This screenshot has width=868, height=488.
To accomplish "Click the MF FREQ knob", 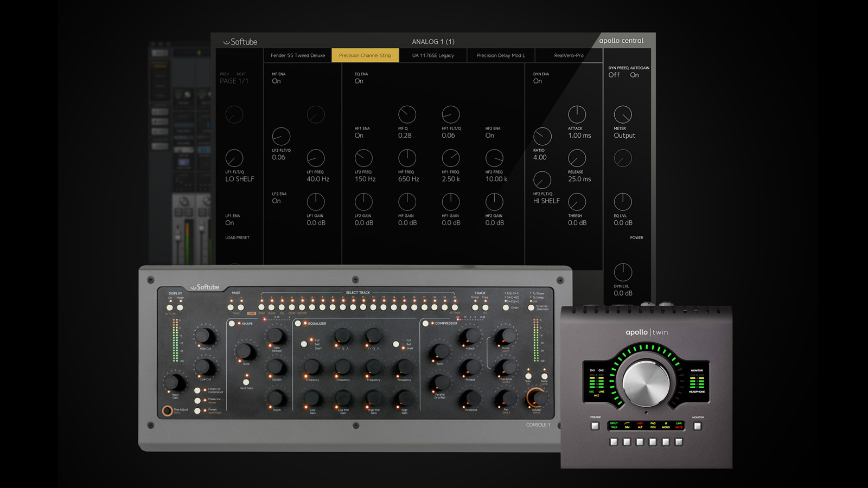I will [x=407, y=158].
